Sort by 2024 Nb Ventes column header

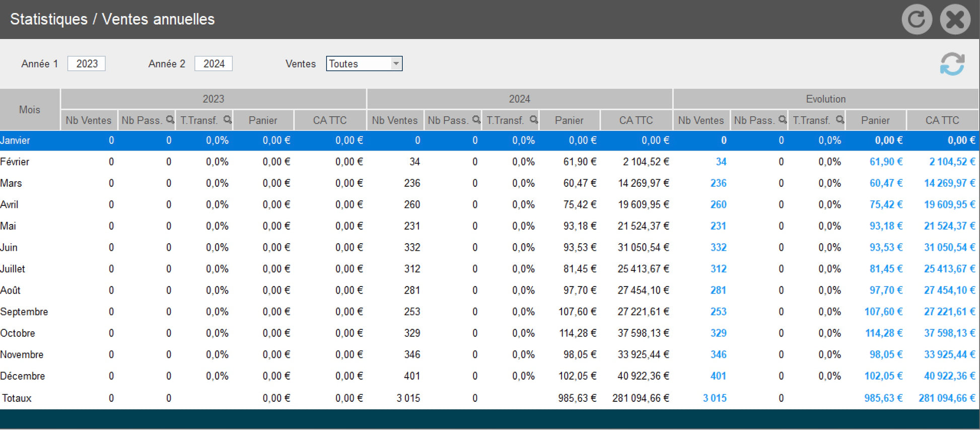coord(395,120)
